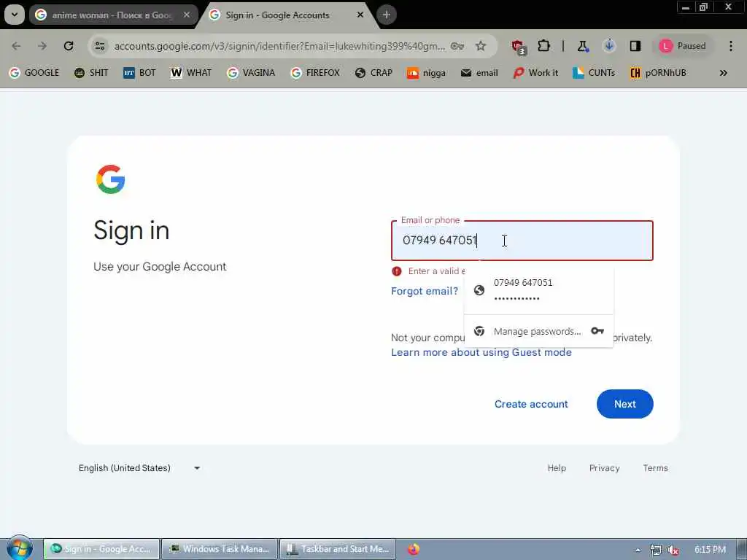Open the Windows Start button

19,548
